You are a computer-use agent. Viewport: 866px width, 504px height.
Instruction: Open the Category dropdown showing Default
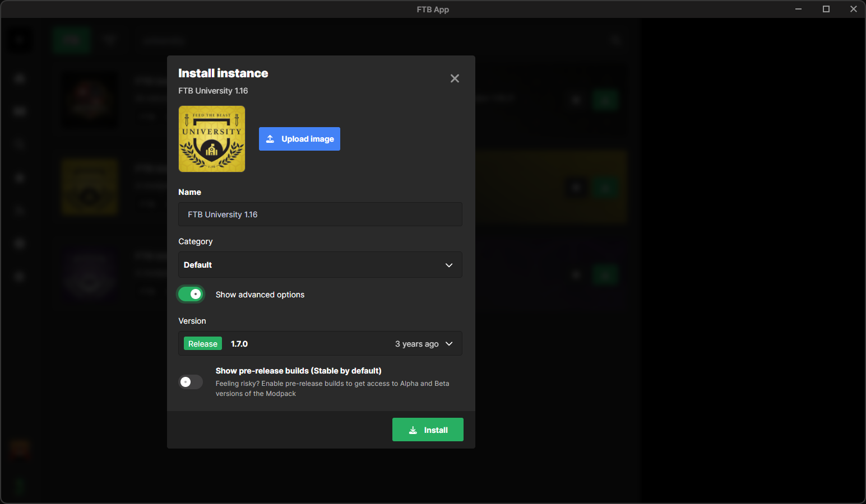pos(319,265)
